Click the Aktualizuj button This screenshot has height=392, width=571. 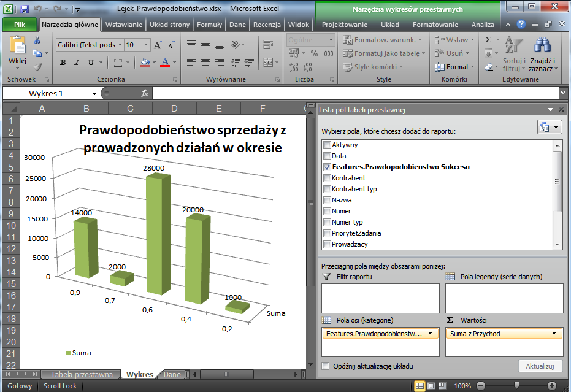tap(540, 366)
